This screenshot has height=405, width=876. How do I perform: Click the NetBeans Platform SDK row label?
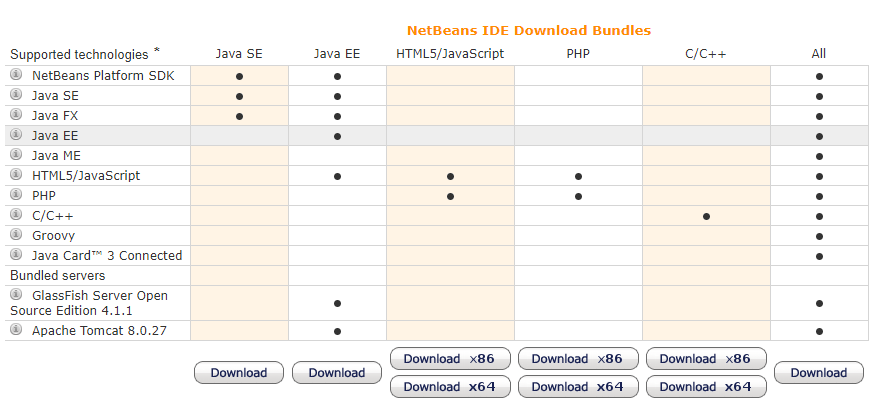[103, 75]
